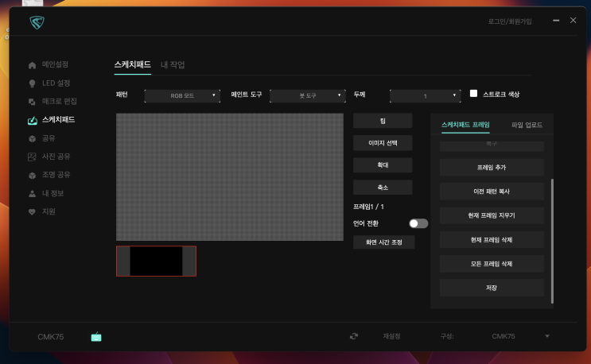
Task: Click the cube icon beside 조명 공유
Action: (32, 176)
